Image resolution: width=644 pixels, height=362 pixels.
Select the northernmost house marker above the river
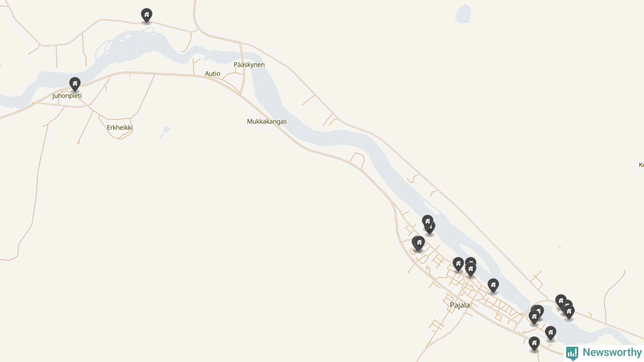[x=147, y=15]
